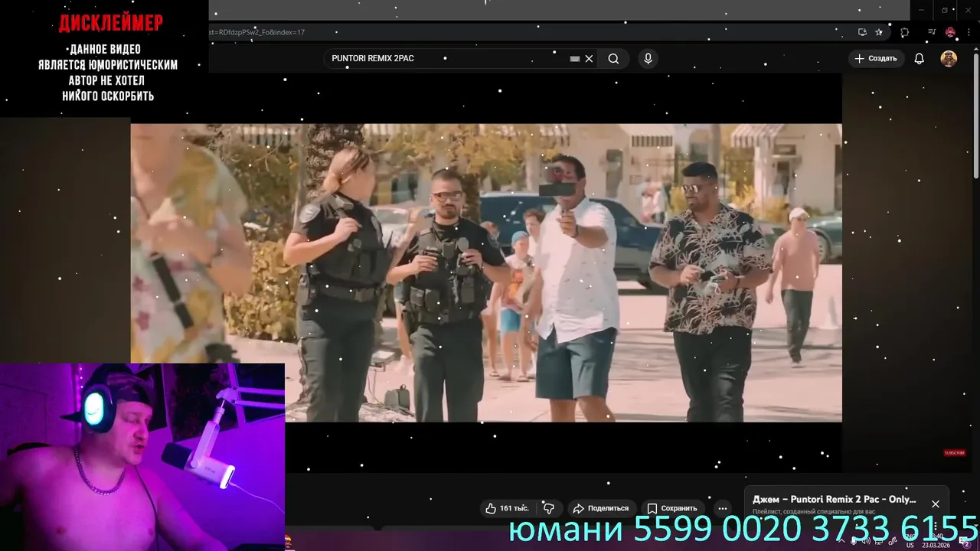Like the video showing 161 тыс.

coord(507,508)
